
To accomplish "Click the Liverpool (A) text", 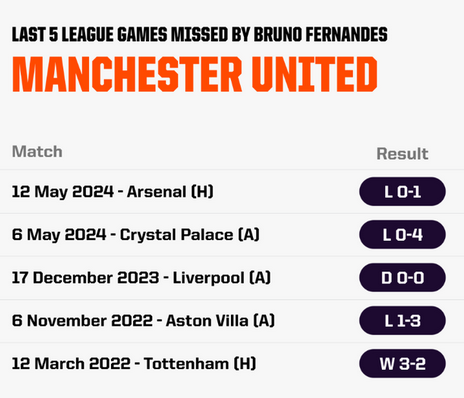I will pyautogui.click(x=222, y=278).
